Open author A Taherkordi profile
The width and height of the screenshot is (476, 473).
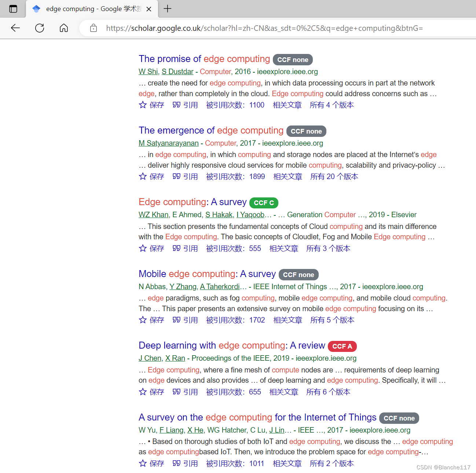tap(220, 287)
